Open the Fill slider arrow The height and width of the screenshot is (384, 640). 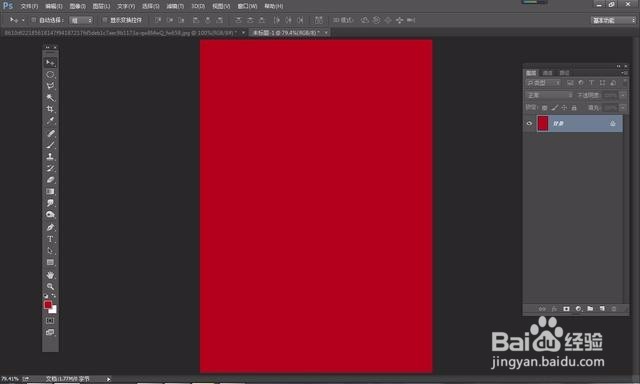(623, 108)
